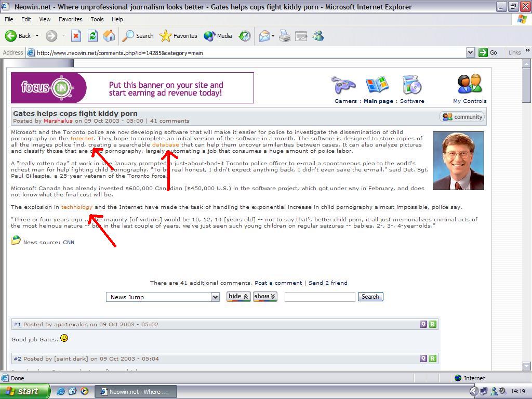Launch Internet Explorer from Quick Launch
532x399 pixels.
(61, 391)
